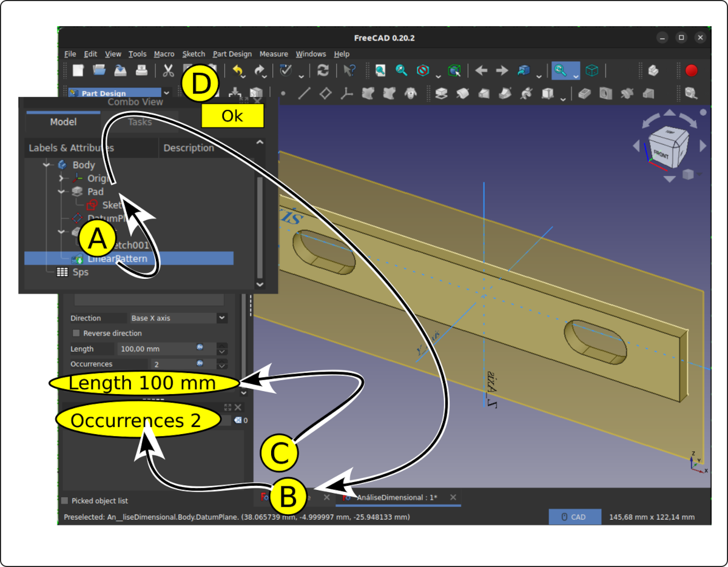Cut selection with the scissors icon
This screenshot has height=567, width=728.
168,70
